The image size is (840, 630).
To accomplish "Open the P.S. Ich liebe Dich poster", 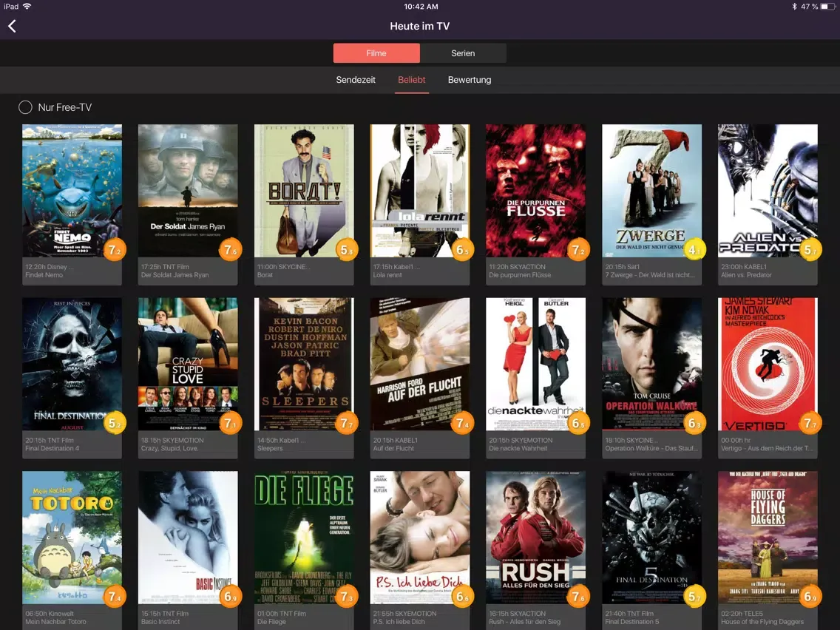I will coord(419,538).
